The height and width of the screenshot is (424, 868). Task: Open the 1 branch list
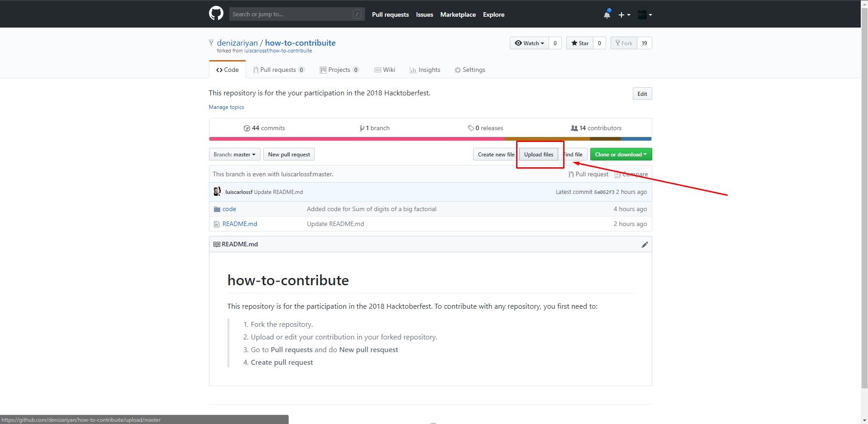[375, 128]
